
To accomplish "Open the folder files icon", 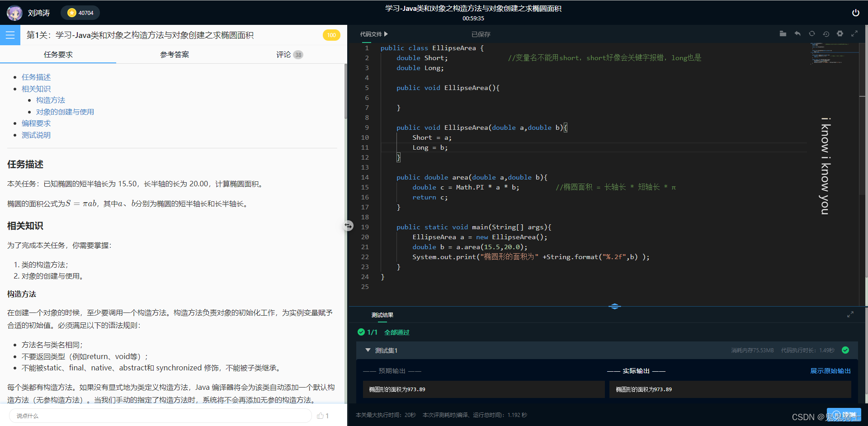I will pos(783,34).
